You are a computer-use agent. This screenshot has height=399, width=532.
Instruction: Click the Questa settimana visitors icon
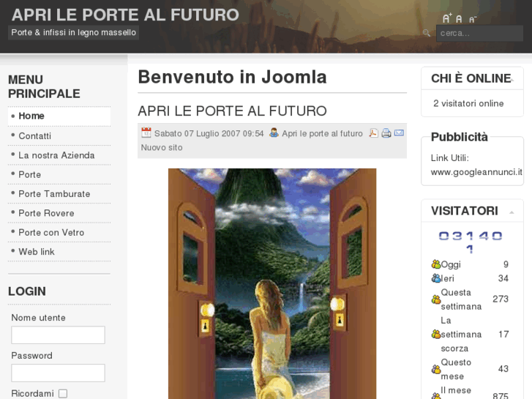click(436, 299)
